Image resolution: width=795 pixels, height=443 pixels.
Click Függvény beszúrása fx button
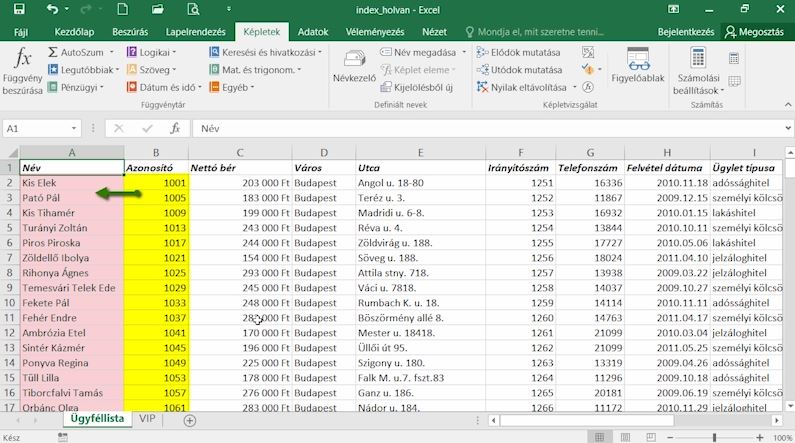click(x=22, y=71)
